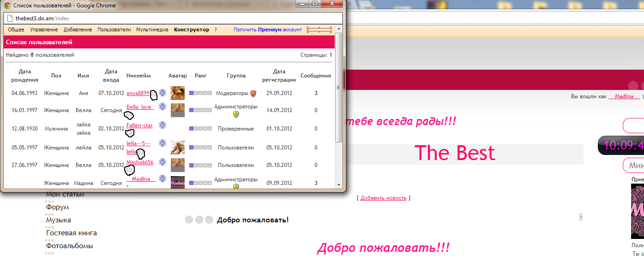Open the Мультимедиа menu
The height and width of the screenshot is (256, 644).
point(152,30)
